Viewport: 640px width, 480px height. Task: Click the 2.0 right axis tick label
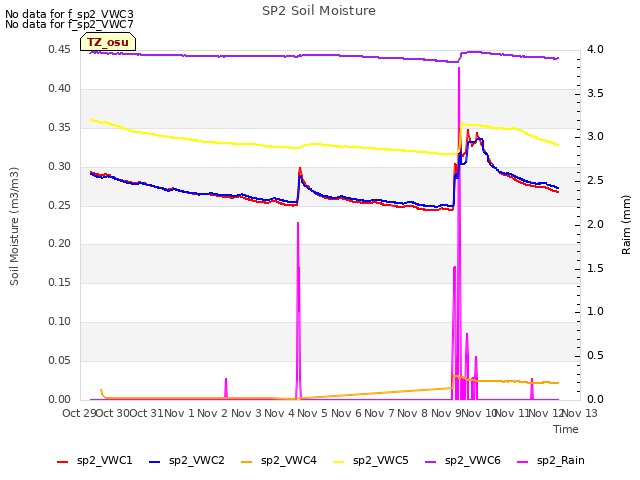pyautogui.click(x=595, y=224)
